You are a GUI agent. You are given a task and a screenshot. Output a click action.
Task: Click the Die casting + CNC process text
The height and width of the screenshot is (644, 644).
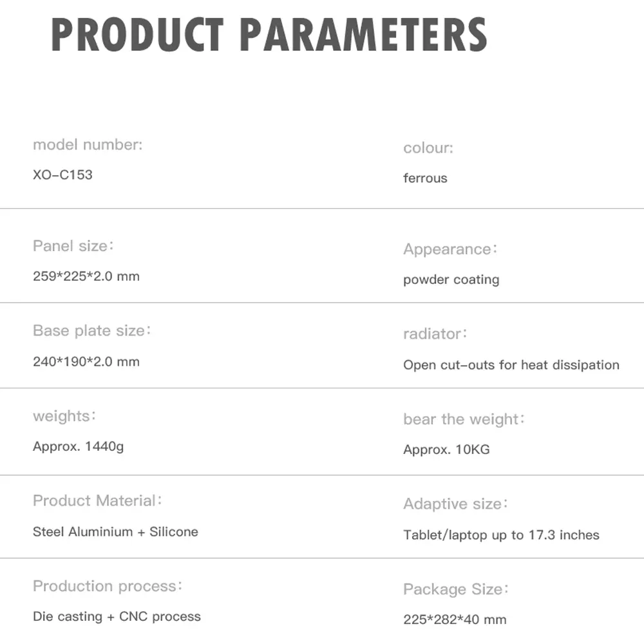[x=117, y=616]
